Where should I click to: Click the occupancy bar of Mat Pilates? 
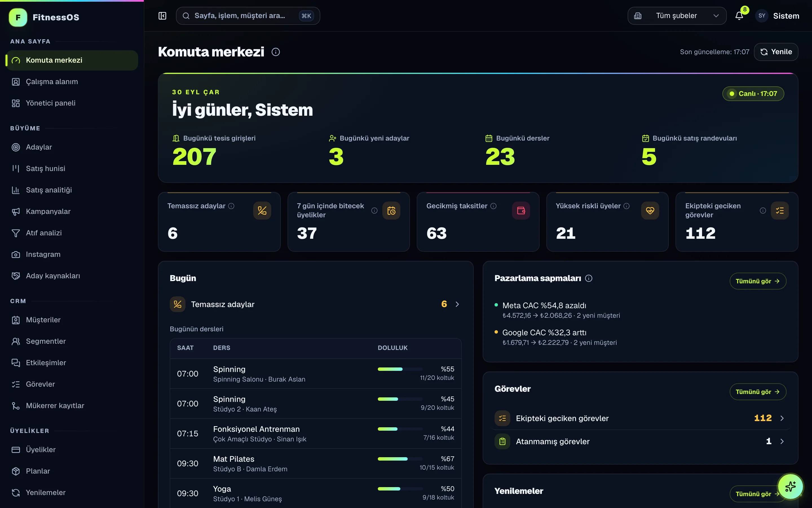pos(400,459)
